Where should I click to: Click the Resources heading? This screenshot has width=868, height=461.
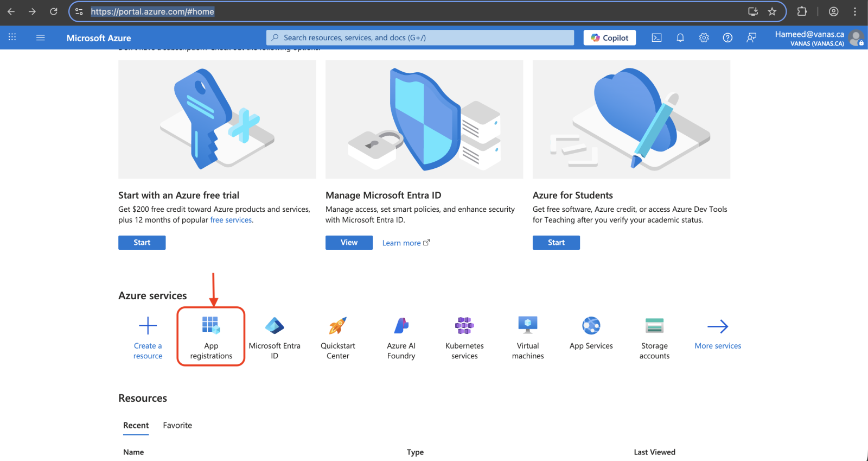143,399
